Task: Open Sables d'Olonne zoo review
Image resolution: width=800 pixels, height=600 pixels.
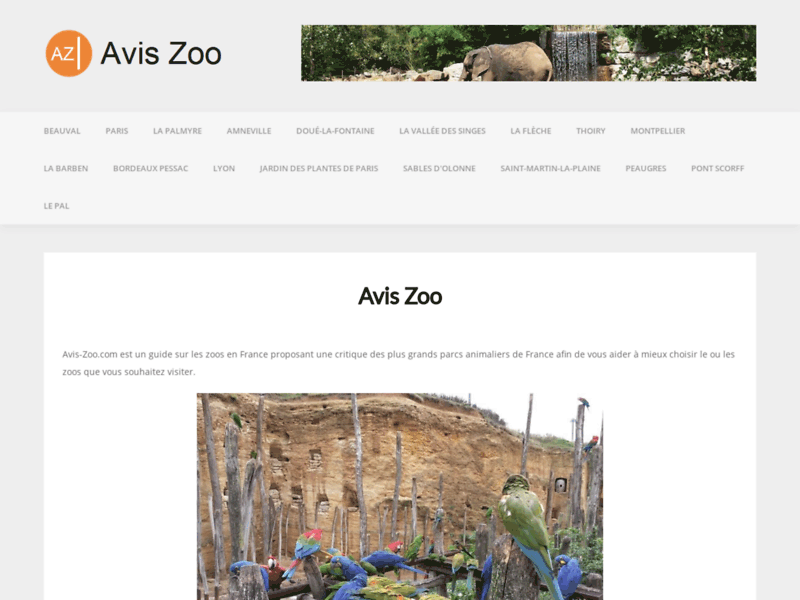Action: click(x=439, y=168)
